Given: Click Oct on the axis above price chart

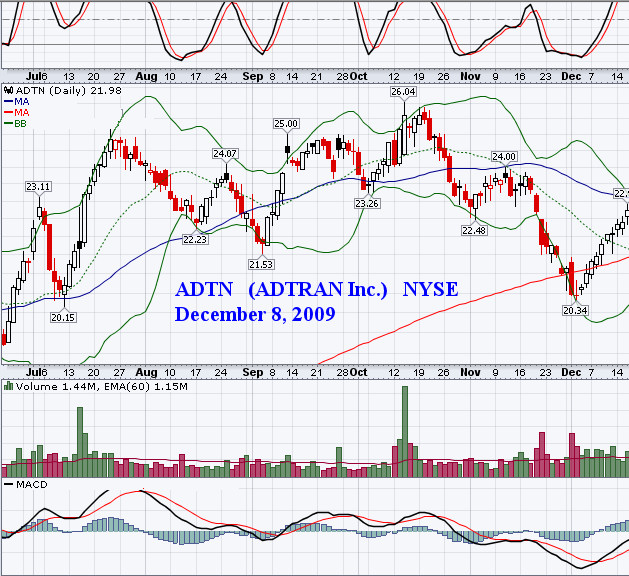Looking at the screenshot, I should pyautogui.click(x=358, y=76).
